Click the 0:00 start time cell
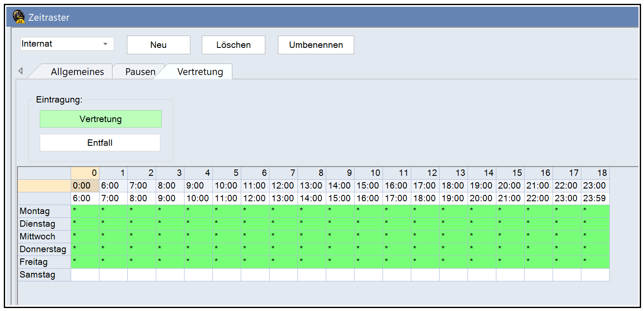Viewport: 644px width, 311px height. [85, 186]
